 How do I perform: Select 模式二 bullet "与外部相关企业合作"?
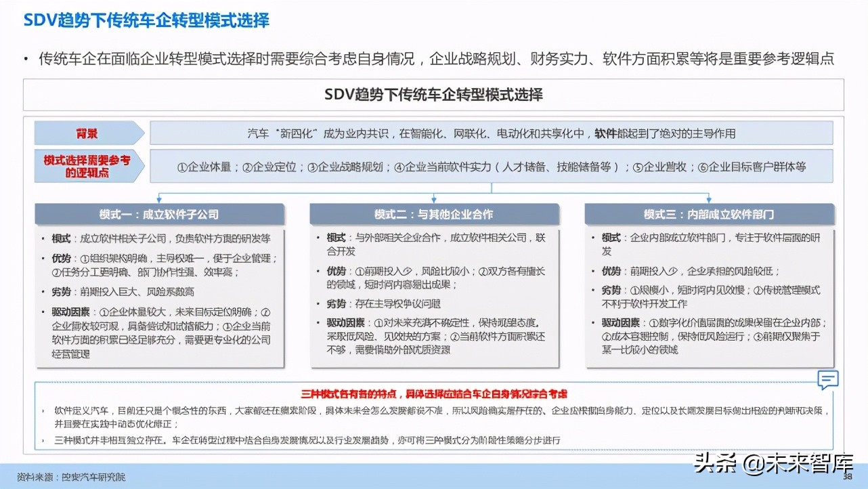coord(436,244)
